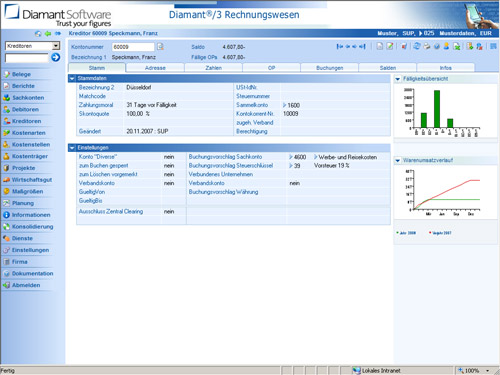Viewport: 500px width, 375px height.
Task: Collapse the Einstellungen section header
Action: [72, 148]
